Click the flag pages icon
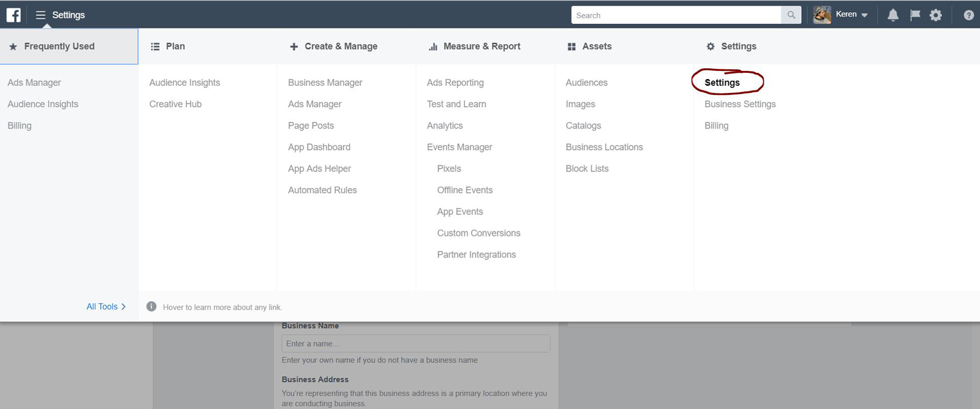This screenshot has width=980, height=409. pos(915,15)
